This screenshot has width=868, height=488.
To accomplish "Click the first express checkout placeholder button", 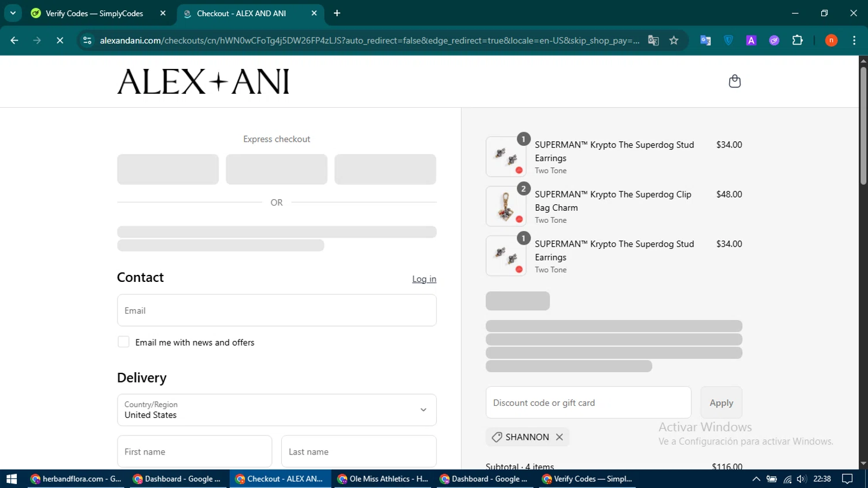I will coord(168,169).
